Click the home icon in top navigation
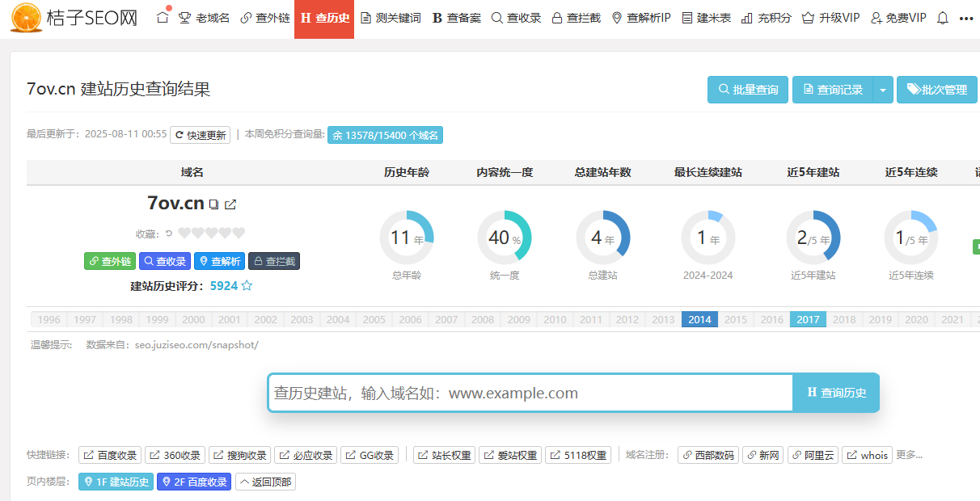The width and height of the screenshot is (980, 501). click(163, 17)
